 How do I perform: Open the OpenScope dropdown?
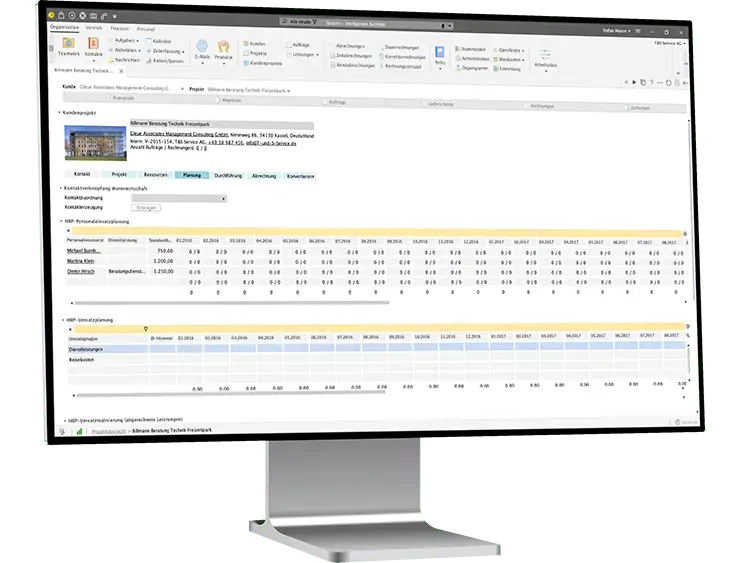pyautogui.click(x=509, y=50)
